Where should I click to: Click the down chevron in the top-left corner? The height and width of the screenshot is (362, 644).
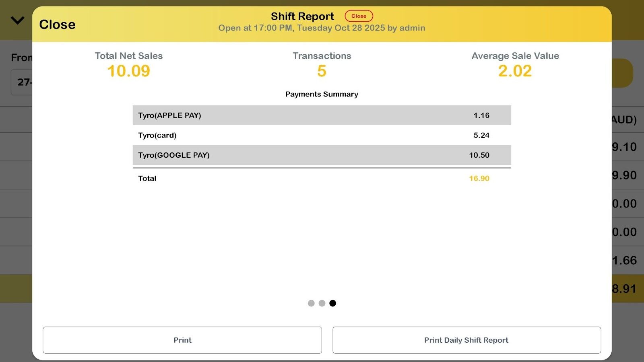click(x=17, y=20)
